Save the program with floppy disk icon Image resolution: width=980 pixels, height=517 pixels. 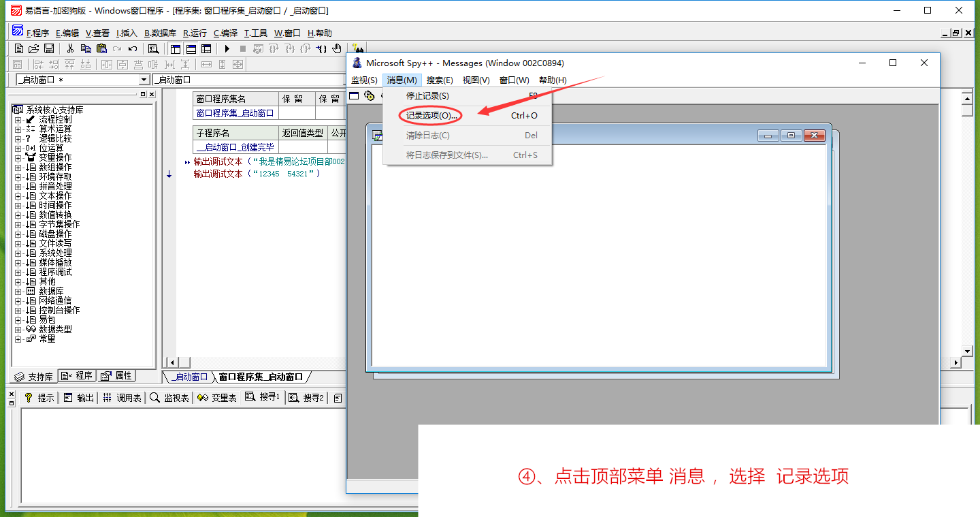click(x=49, y=48)
